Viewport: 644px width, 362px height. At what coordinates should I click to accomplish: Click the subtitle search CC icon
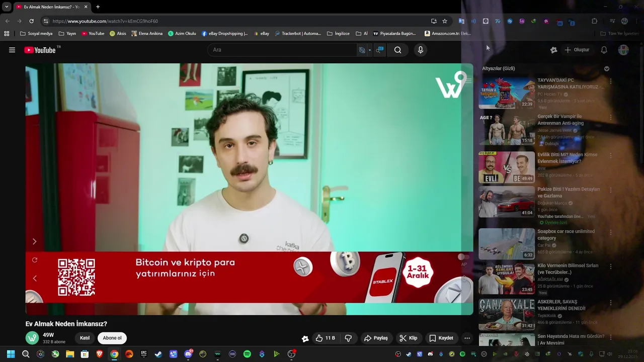click(380, 50)
